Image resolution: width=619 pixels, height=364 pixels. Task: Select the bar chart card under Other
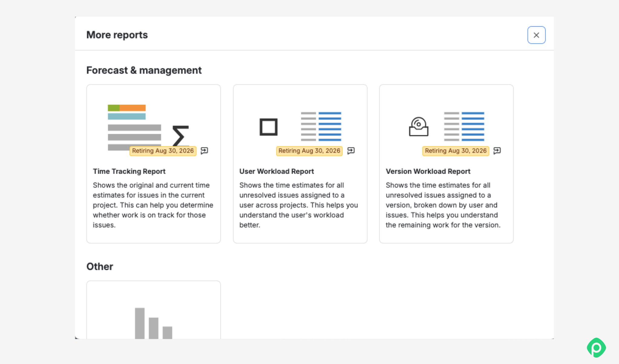pyautogui.click(x=154, y=310)
